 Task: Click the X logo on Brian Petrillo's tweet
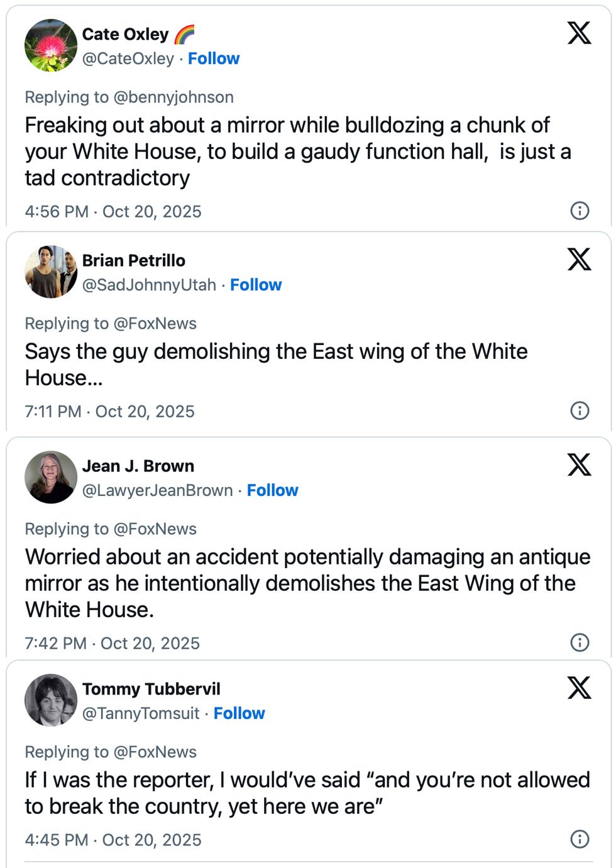(x=579, y=259)
